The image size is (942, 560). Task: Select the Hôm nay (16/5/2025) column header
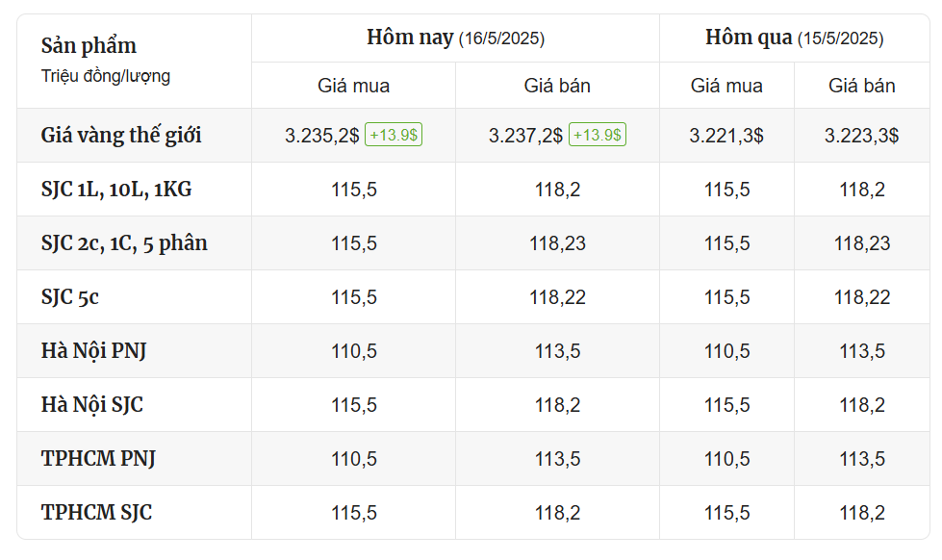click(455, 38)
